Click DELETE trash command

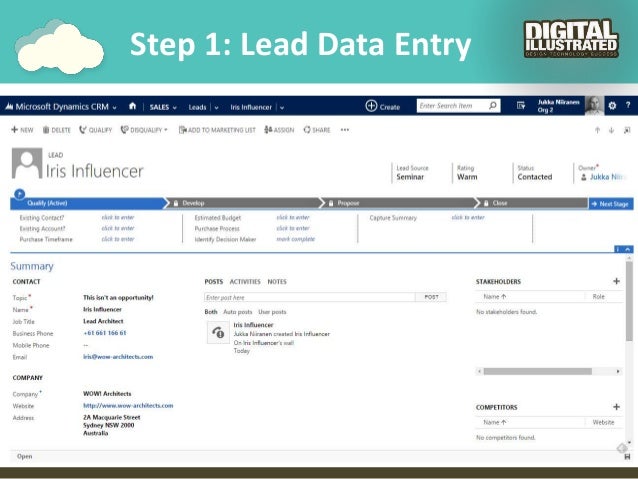57,130
